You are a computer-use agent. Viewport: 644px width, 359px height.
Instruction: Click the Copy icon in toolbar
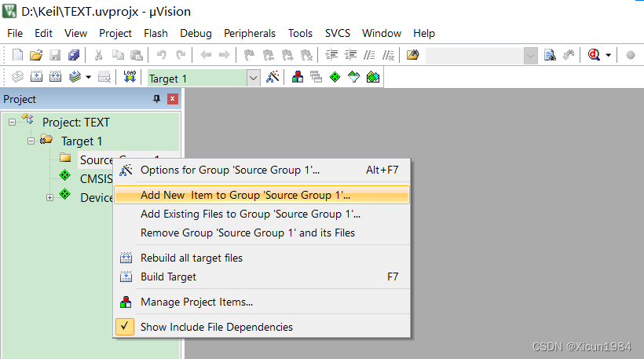click(118, 55)
